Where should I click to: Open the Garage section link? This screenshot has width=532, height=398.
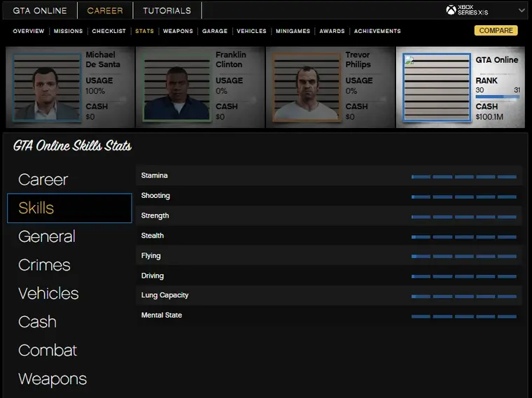215,31
